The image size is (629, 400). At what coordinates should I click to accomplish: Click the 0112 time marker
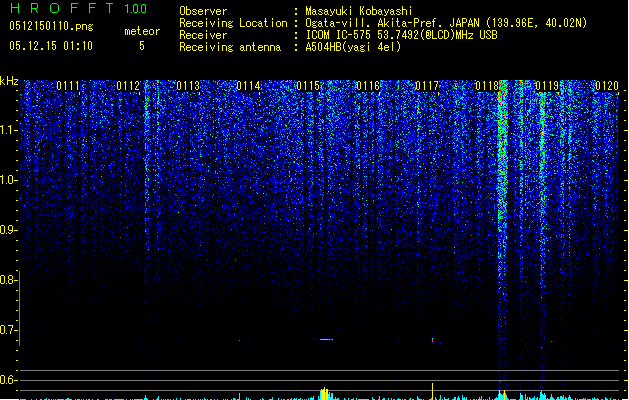(x=128, y=86)
